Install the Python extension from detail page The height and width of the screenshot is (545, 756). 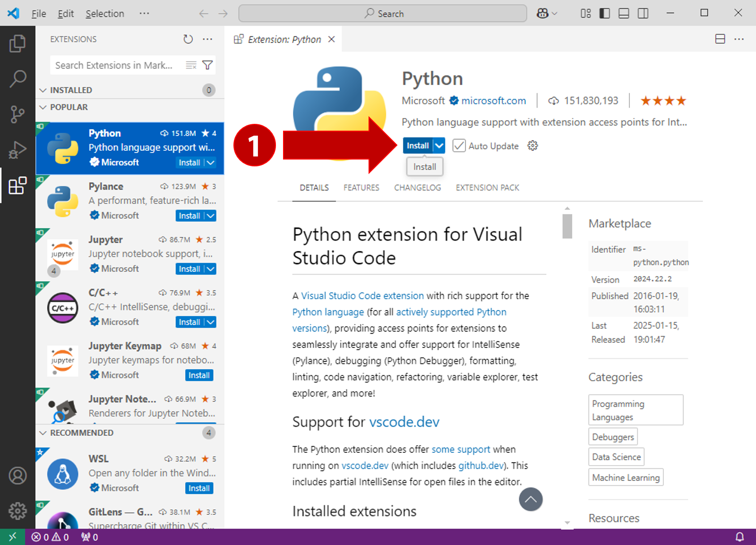(x=418, y=146)
